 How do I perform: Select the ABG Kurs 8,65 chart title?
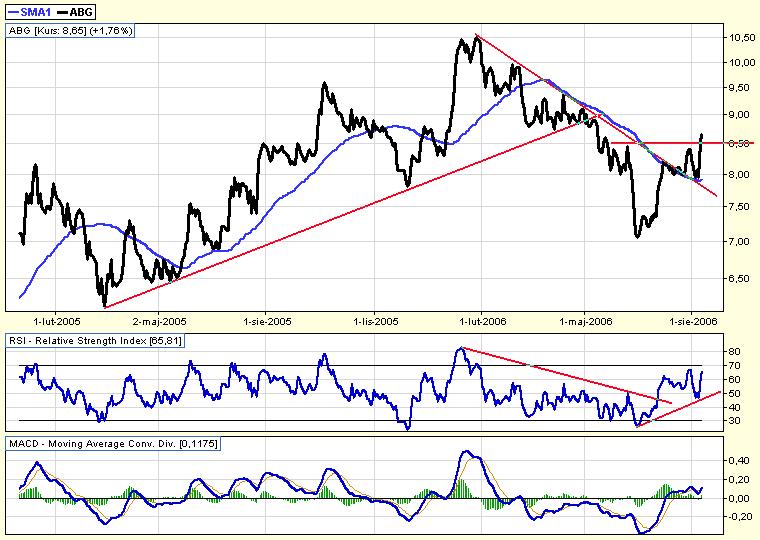71,31
